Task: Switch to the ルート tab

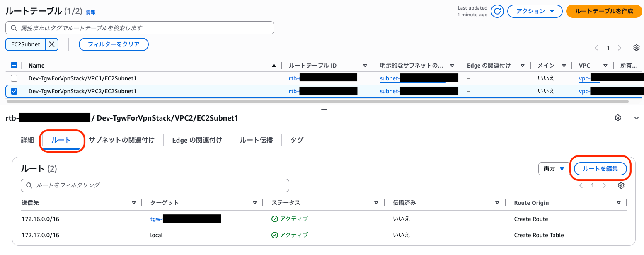Action: (61, 140)
